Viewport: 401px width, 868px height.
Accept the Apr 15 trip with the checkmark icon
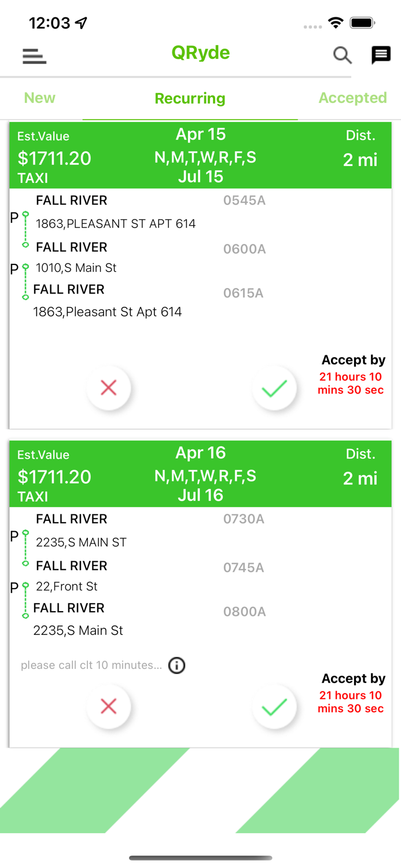point(275,388)
